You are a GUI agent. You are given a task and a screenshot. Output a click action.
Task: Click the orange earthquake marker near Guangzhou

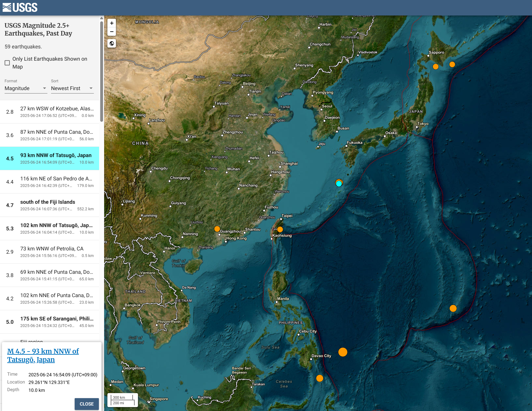coord(217,229)
